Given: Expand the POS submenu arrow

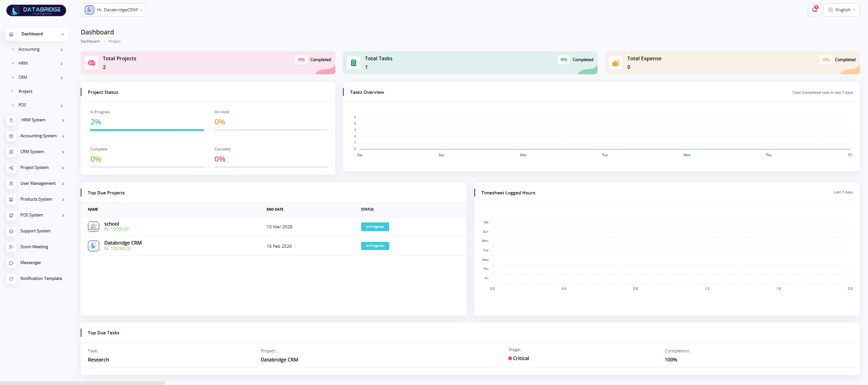Looking at the screenshot, I should point(62,106).
